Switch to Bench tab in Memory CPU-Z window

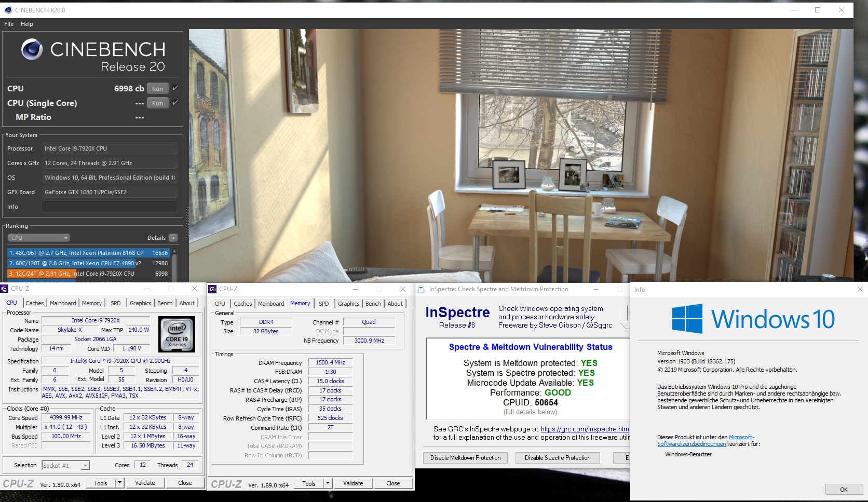(373, 304)
